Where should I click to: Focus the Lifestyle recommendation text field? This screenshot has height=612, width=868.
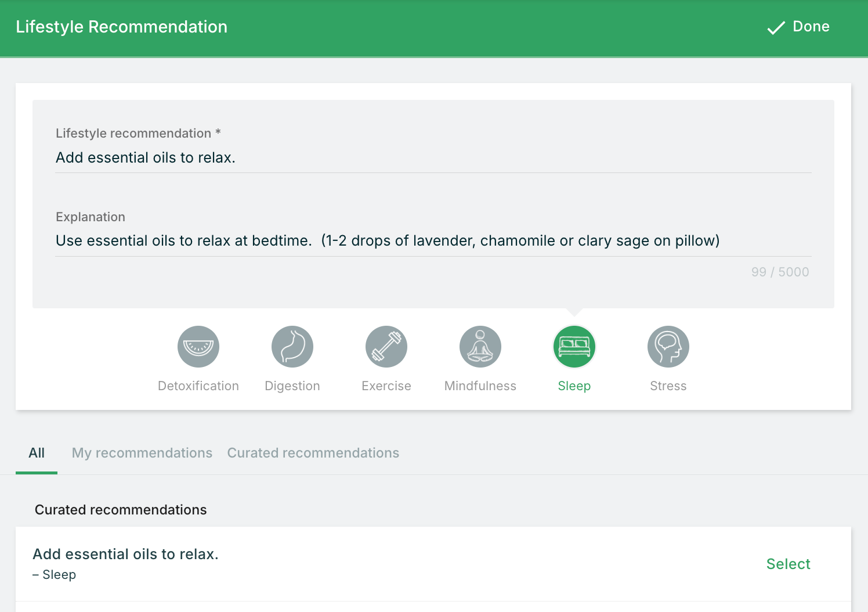[433, 158]
